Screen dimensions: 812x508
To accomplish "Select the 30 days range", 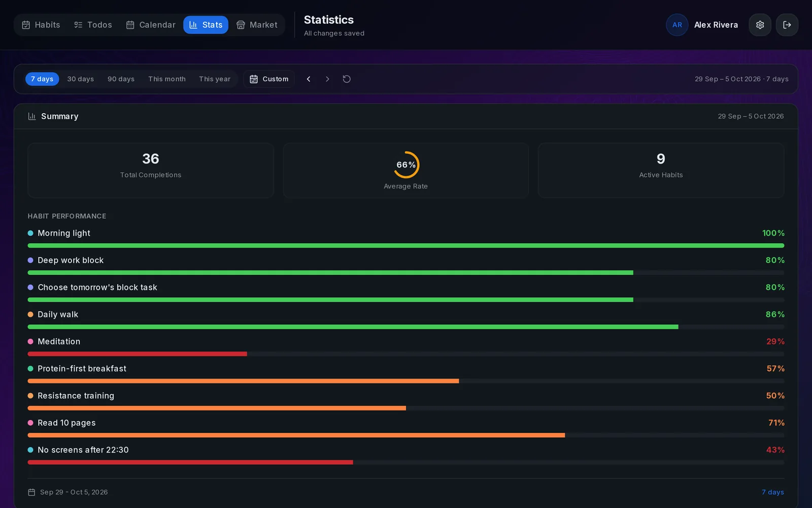I will [x=81, y=79].
